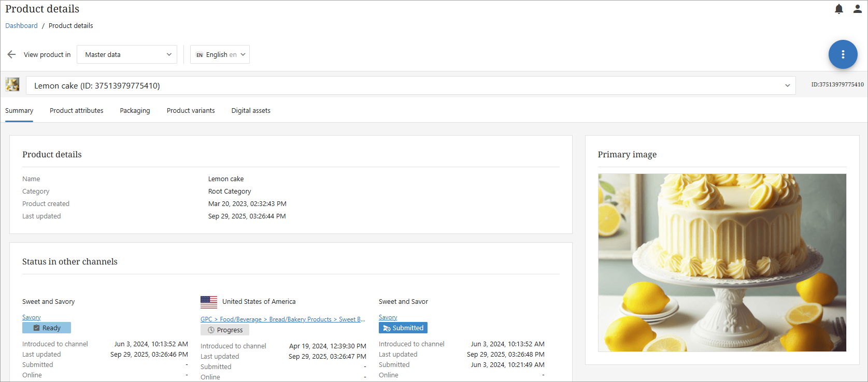The height and width of the screenshot is (382, 868).
Task: Click the Lemon cake product thumbnail icon
Action: tap(12, 84)
